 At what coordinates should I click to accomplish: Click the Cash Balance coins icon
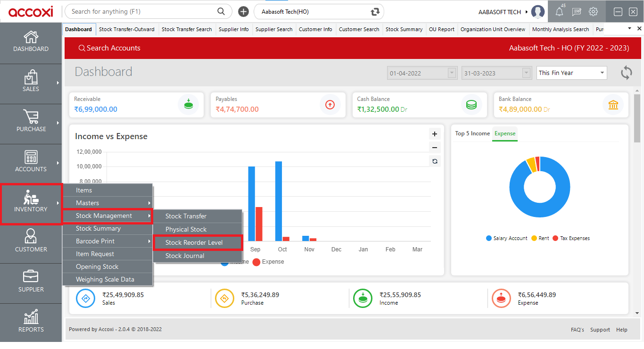[471, 105]
